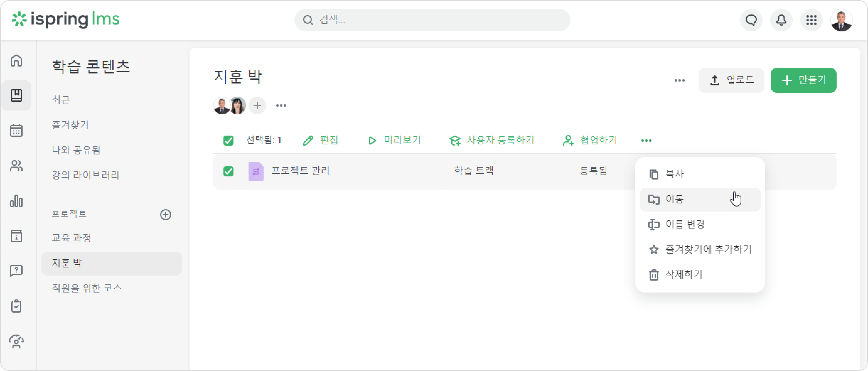The height and width of the screenshot is (371, 868).
Task: Open the three-dot menu beside 업로드
Action: pyautogui.click(x=679, y=81)
